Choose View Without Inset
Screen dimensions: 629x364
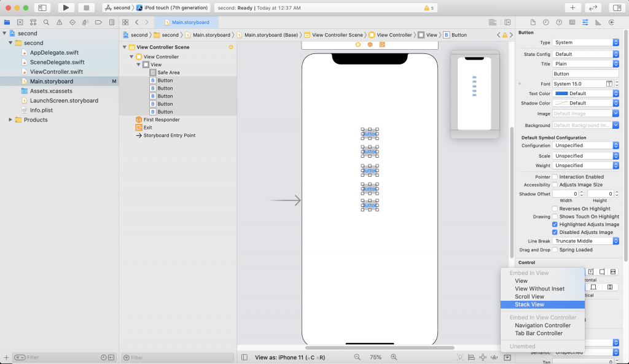coord(542,288)
